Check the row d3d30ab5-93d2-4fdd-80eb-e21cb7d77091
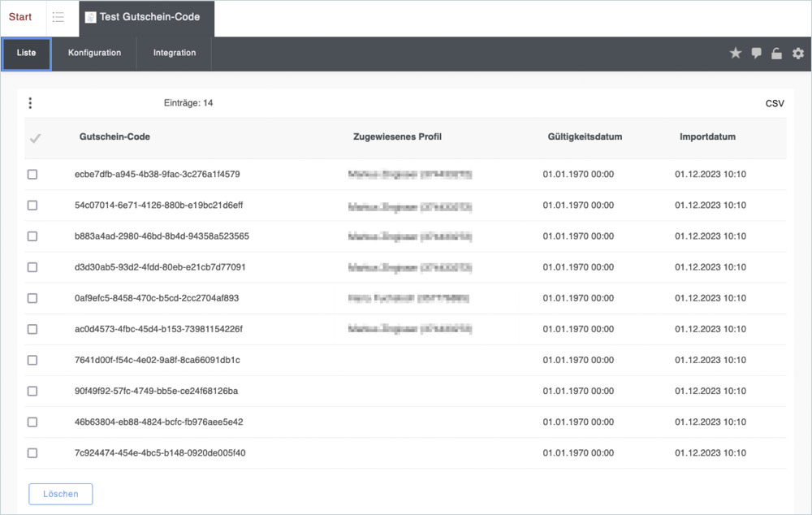This screenshot has width=812, height=515. [32, 267]
